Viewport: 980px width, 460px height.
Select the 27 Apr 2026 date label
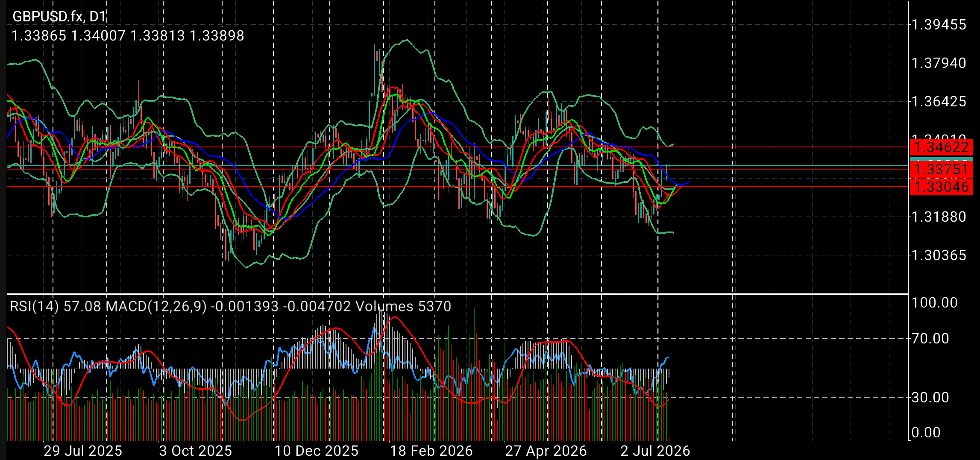point(546,451)
